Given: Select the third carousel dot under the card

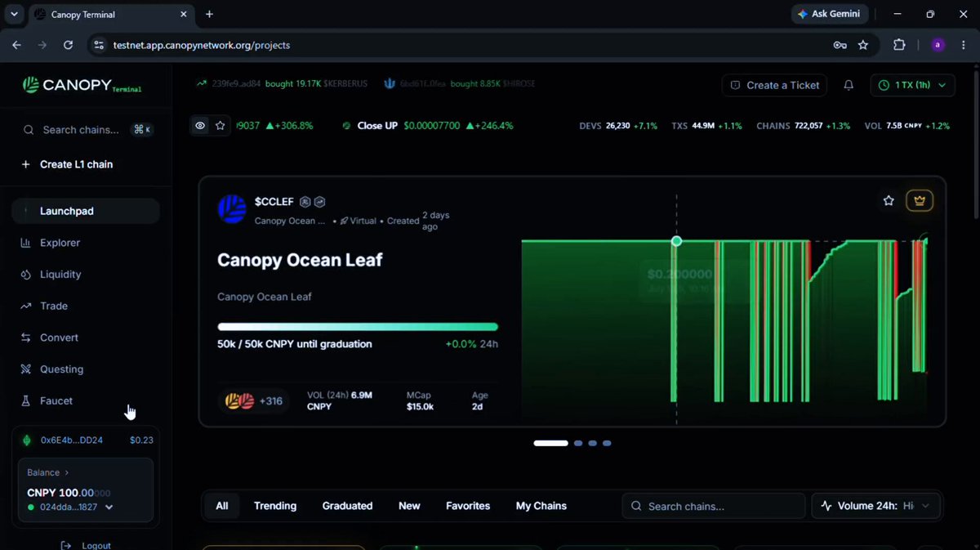Looking at the screenshot, I should click(593, 443).
